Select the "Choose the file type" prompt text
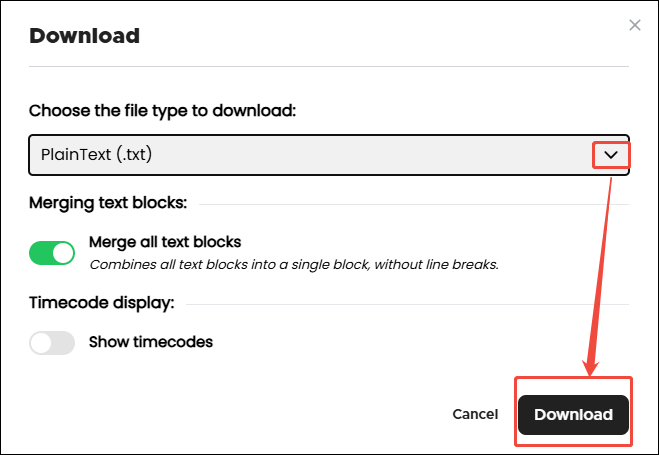659x455 pixels. coord(162,110)
